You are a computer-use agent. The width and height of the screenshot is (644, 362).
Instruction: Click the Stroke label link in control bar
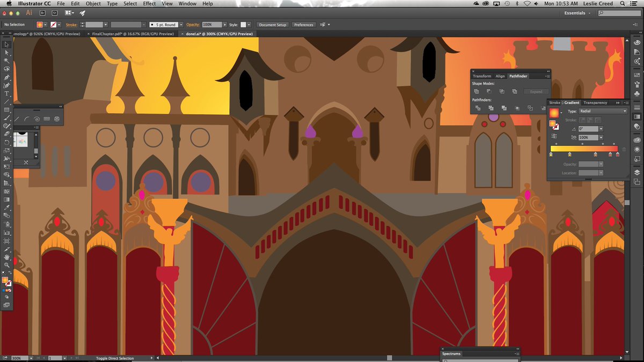(x=71, y=25)
